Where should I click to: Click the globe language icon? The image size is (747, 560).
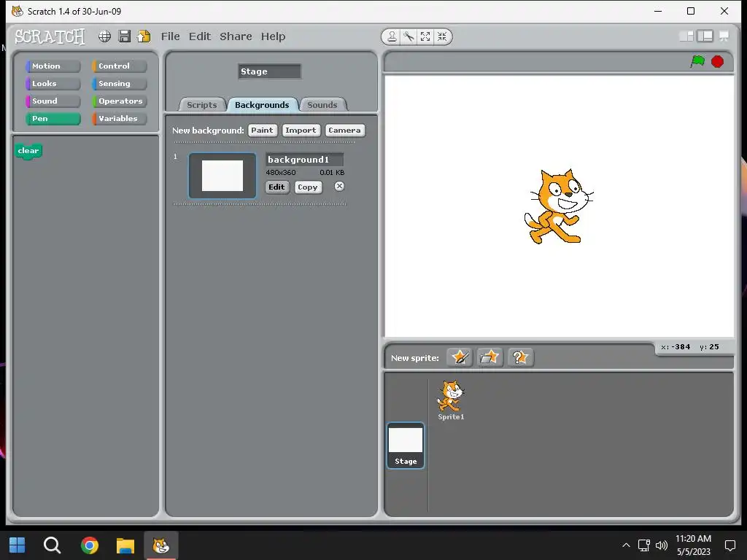tap(105, 36)
